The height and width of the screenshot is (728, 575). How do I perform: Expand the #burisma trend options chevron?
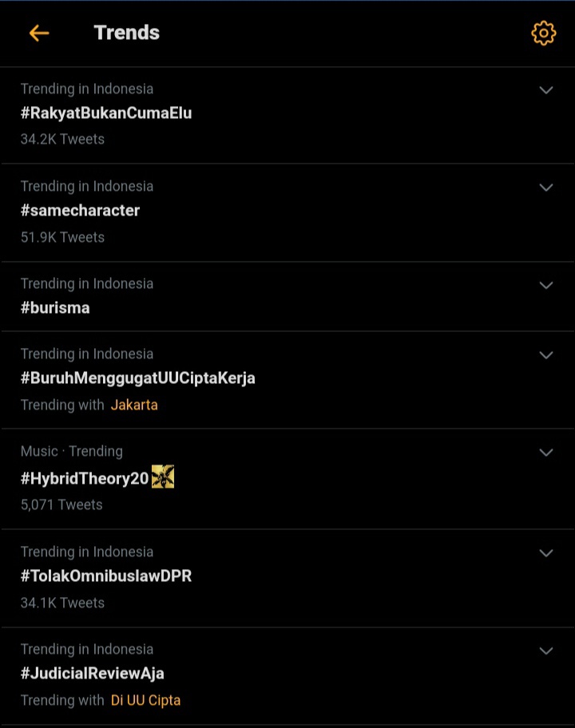546,285
